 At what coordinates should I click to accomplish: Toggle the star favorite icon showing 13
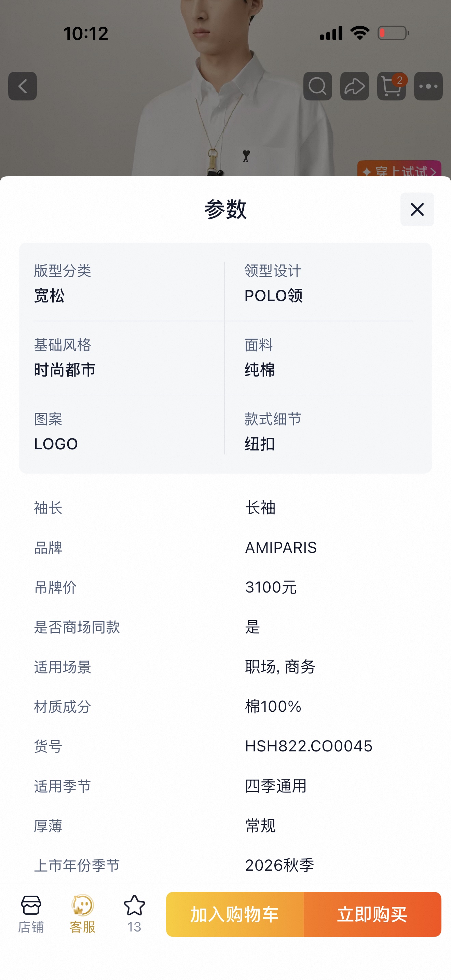click(x=134, y=914)
